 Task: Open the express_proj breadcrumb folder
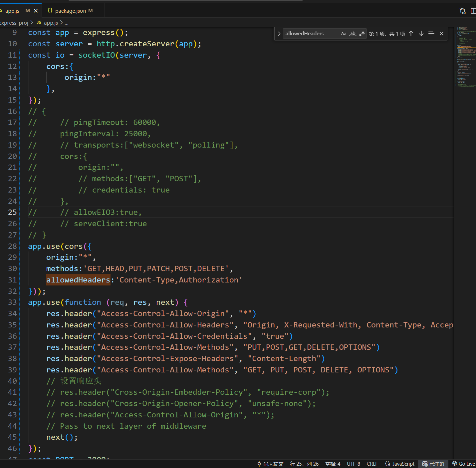tap(14, 23)
